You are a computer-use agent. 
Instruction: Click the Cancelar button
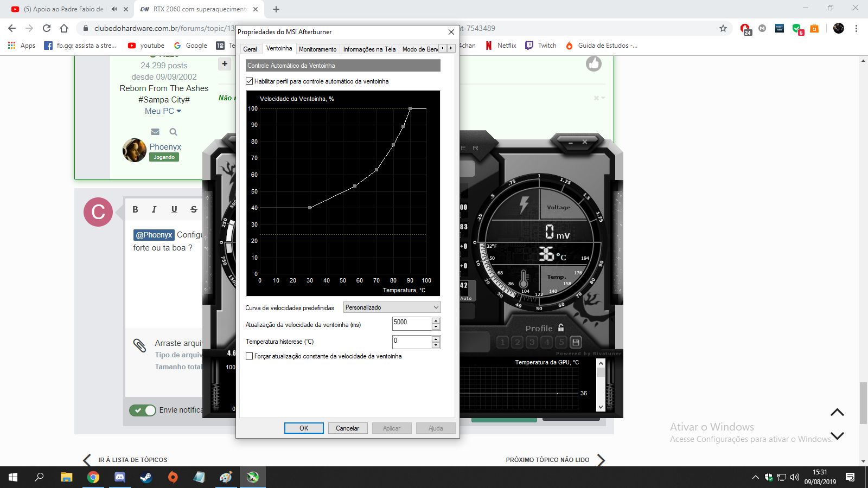point(347,428)
